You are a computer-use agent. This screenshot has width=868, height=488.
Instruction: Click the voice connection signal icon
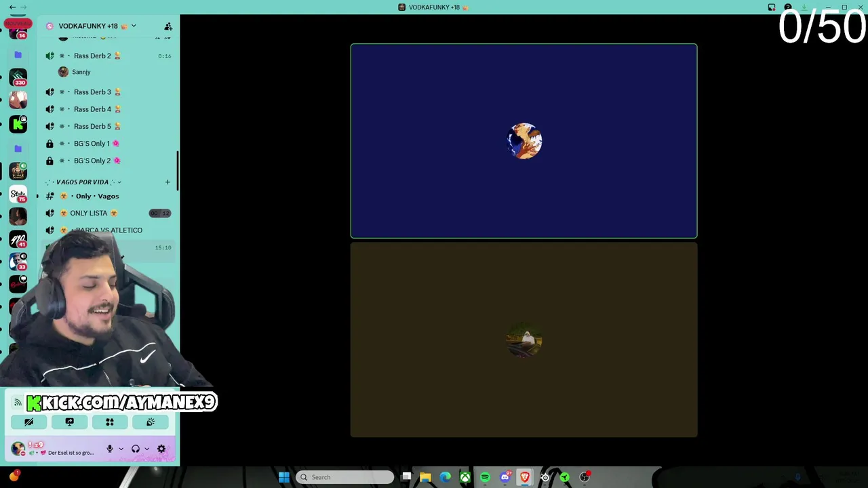pyautogui.click(x=18, y=403)
